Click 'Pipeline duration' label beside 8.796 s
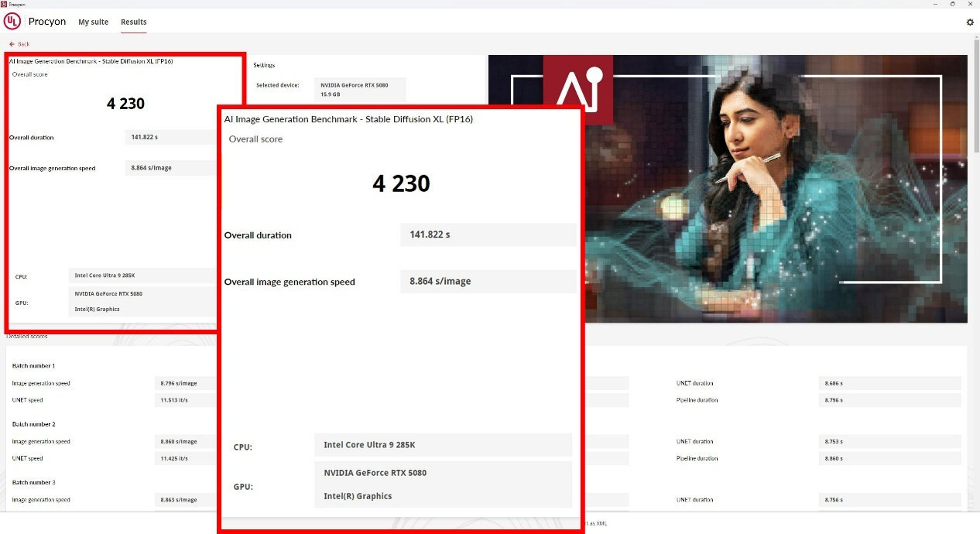The width and height of the screenshot is (980, 534). (x=697, y=400)
